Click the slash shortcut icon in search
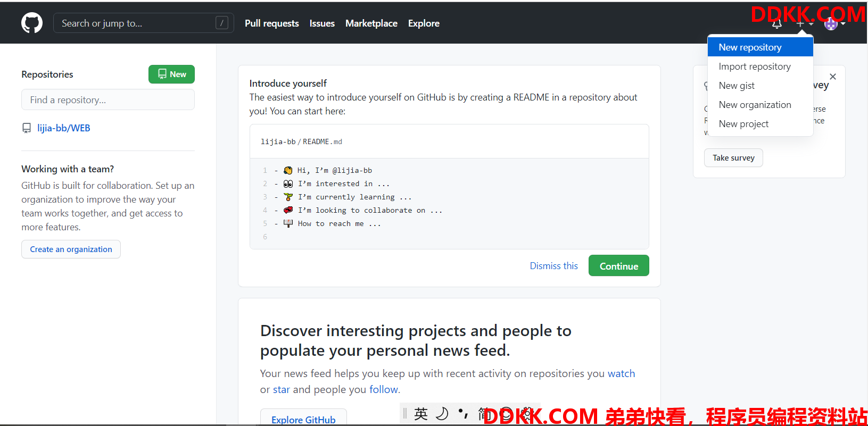 [222, 23]
